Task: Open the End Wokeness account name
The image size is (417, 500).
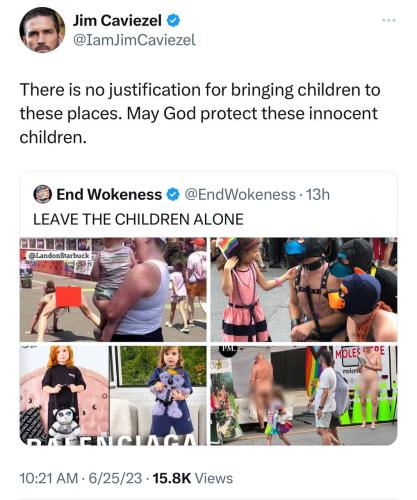Action: pos(109,194)
